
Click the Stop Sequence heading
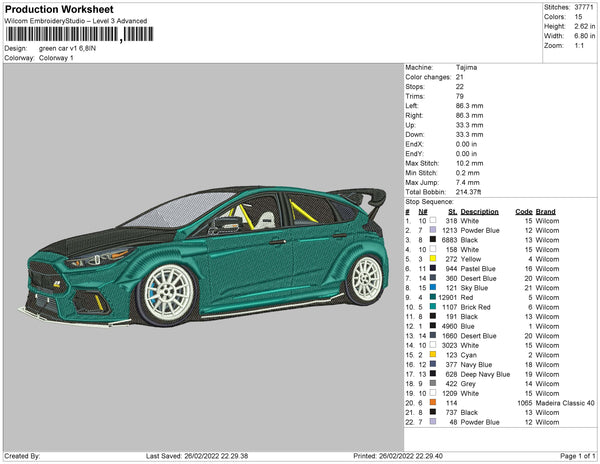(x=429, y=200)
